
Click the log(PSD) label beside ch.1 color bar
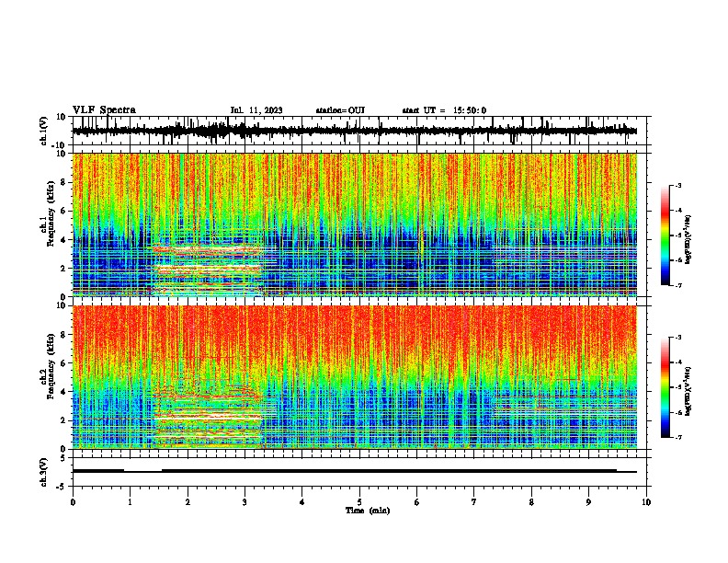(x=688, y=239)
